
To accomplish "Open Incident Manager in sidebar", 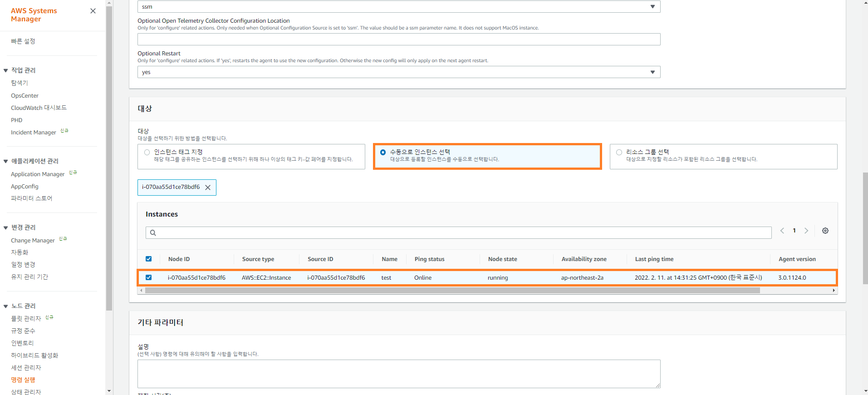I will tap(34, 133).
